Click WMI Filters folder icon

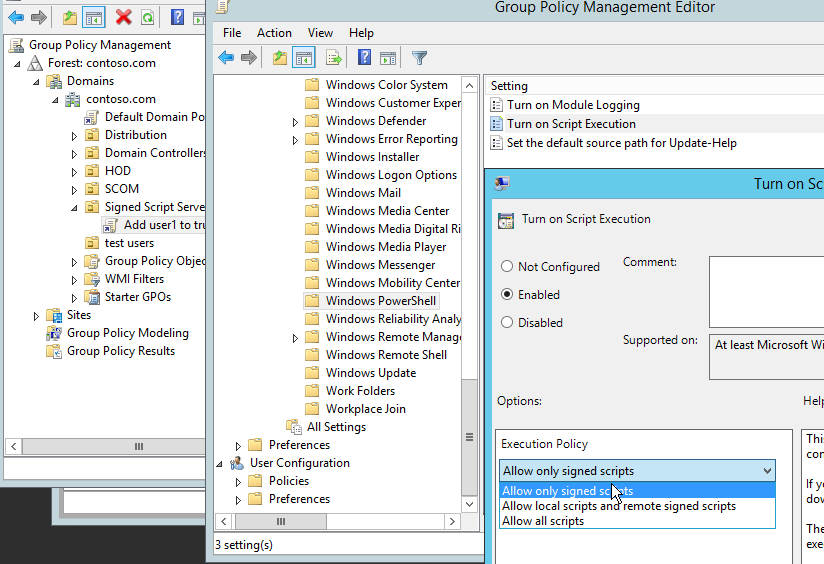tap(92, 279)
